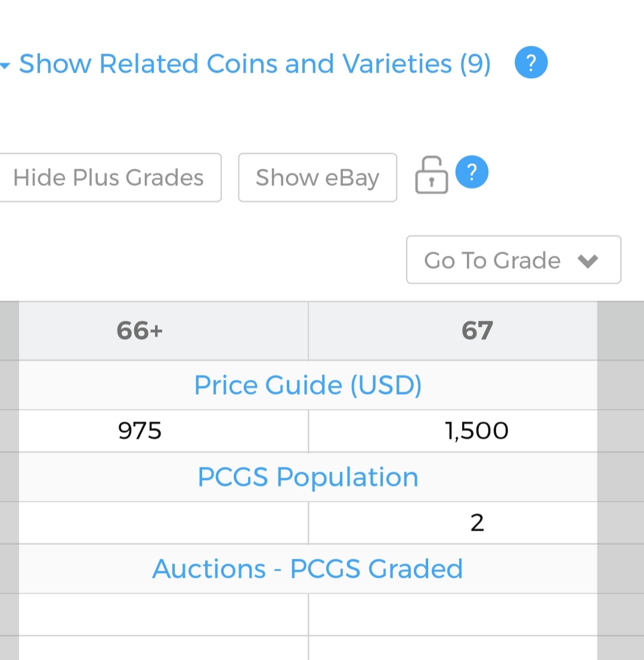Click help icon beside Related Coins and Varieties
This screenshot has width=644, height=660.
[x=531, y=62]
